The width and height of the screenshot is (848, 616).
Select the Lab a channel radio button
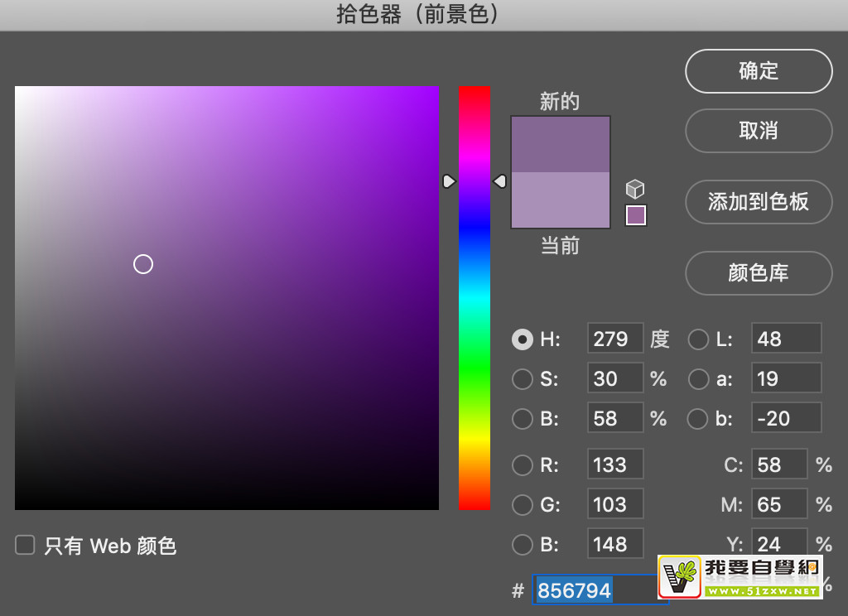(699, 379)
